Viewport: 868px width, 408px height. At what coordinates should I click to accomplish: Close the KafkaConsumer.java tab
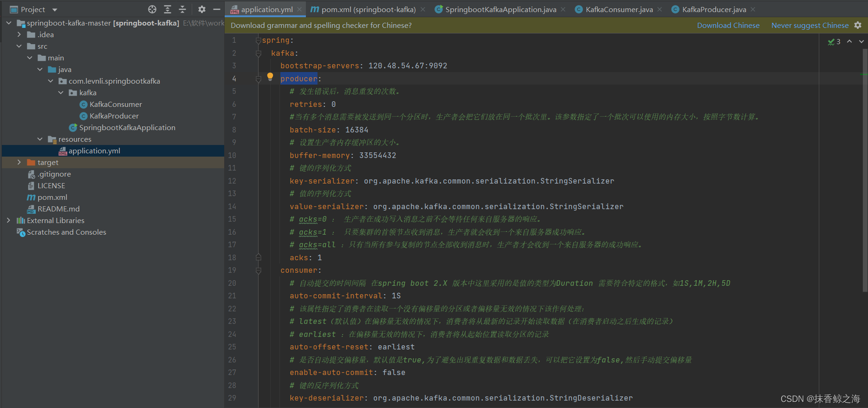[x=660, y=9]
